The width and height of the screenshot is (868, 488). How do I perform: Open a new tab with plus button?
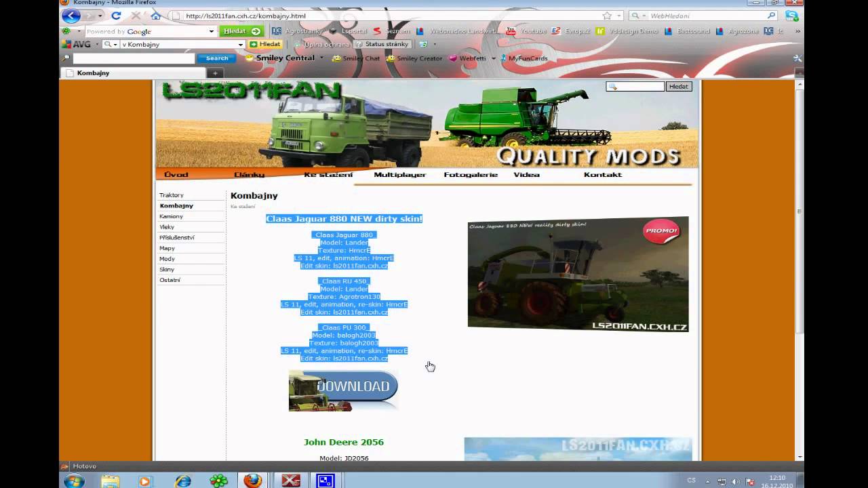215,73
